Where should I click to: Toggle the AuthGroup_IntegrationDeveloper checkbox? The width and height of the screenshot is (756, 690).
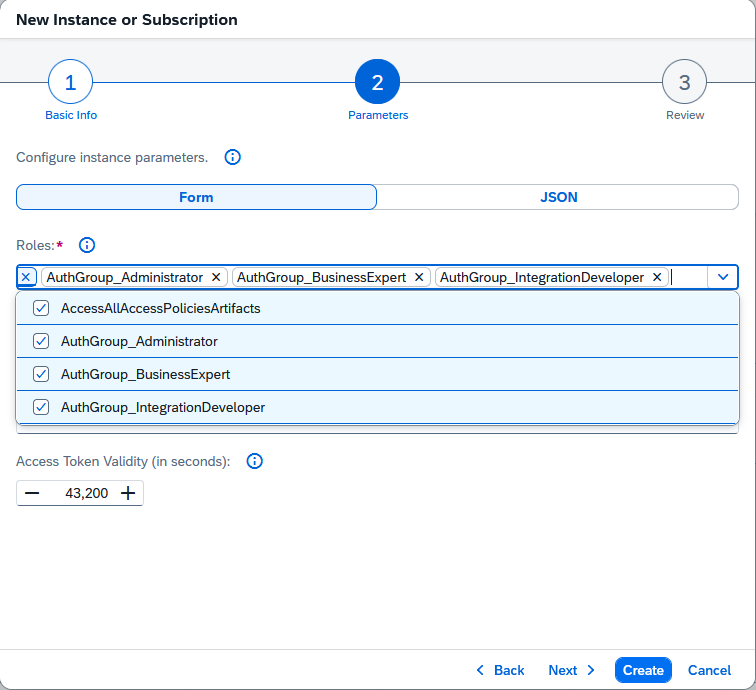pyautogui.click(x=41, y=407)
